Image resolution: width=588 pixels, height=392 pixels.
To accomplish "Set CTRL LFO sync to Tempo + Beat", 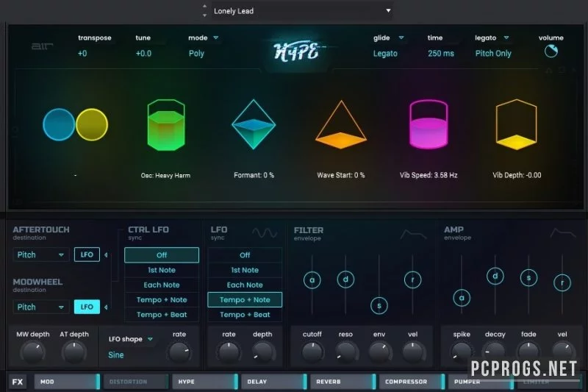I will pos(162,315).
